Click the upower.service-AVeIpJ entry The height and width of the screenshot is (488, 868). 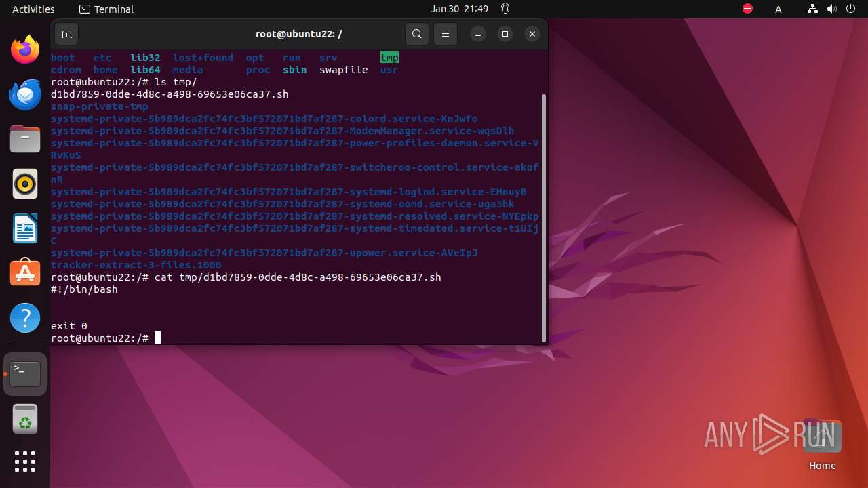click(264, 253)
